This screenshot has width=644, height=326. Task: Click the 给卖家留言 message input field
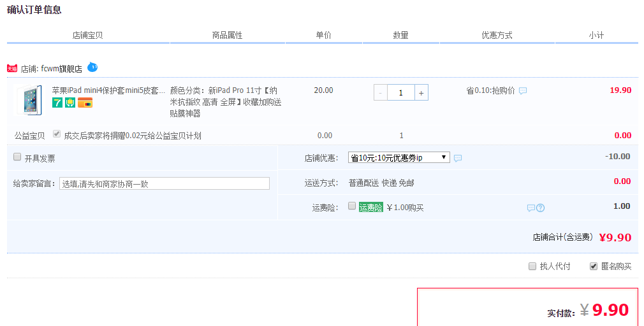165,183
